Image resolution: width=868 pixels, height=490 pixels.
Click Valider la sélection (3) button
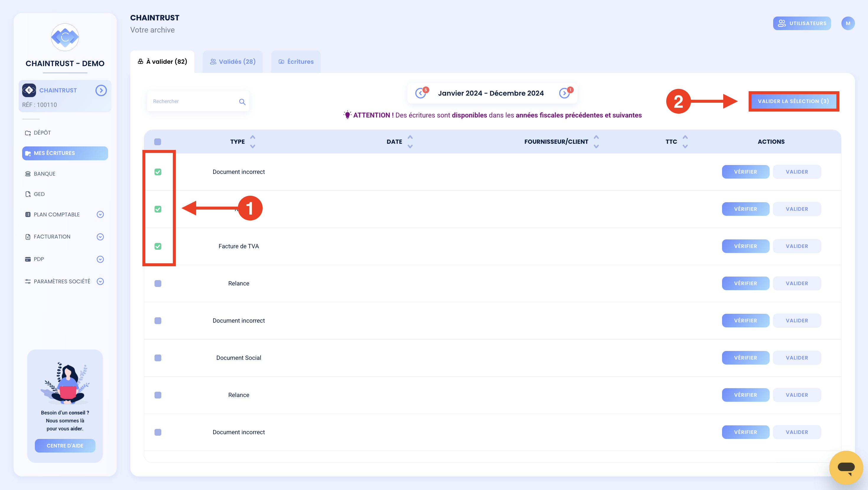794,101
